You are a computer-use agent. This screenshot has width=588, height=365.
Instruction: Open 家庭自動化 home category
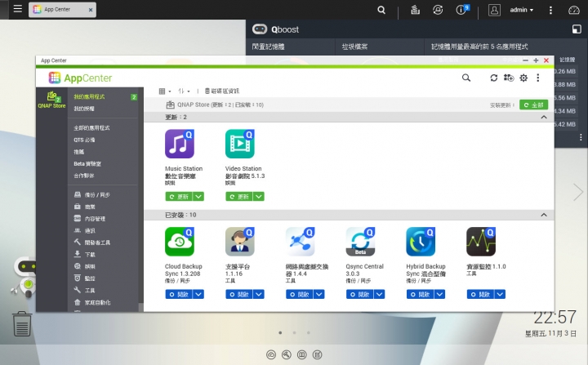pos(92,302)
